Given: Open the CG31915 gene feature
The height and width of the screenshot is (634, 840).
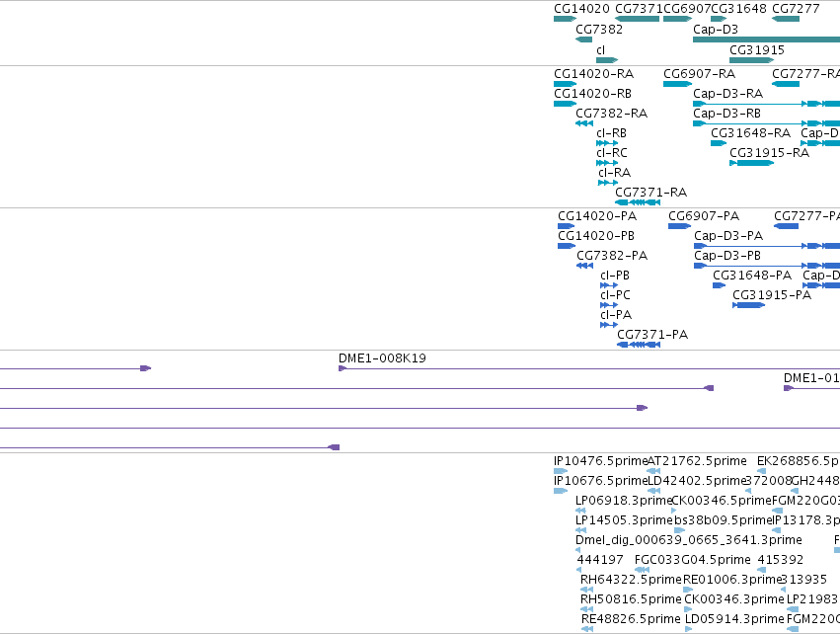Looking at the screenshot, I should coord(751,60).
